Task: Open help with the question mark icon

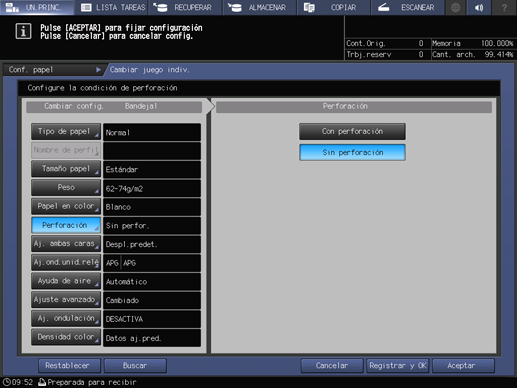Action: [x=504, y=7]
